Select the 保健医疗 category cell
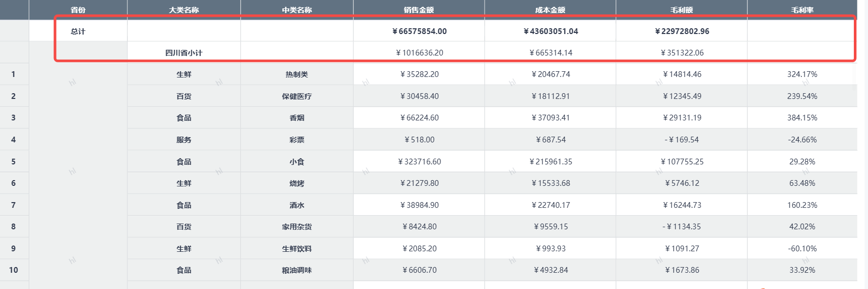868x289 pixels. [x=297, y=96]
